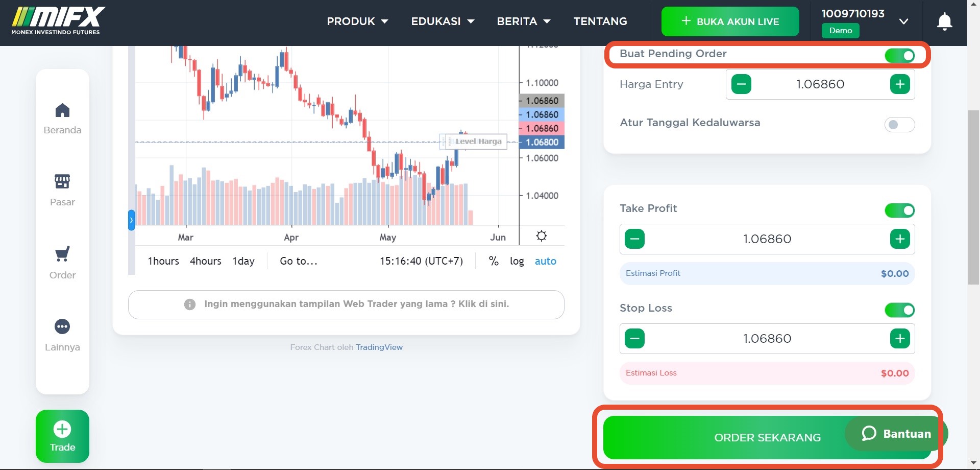Disable the Buat Pending Order toggle
Image resolution: width=980 pixels, height=470 pixels.
pyautogui.click(x=899, y=56)
